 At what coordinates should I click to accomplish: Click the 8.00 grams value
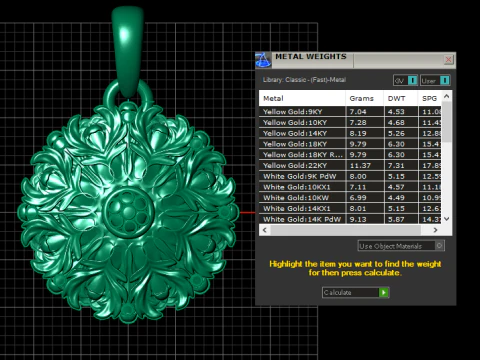(x=358, y=176)
